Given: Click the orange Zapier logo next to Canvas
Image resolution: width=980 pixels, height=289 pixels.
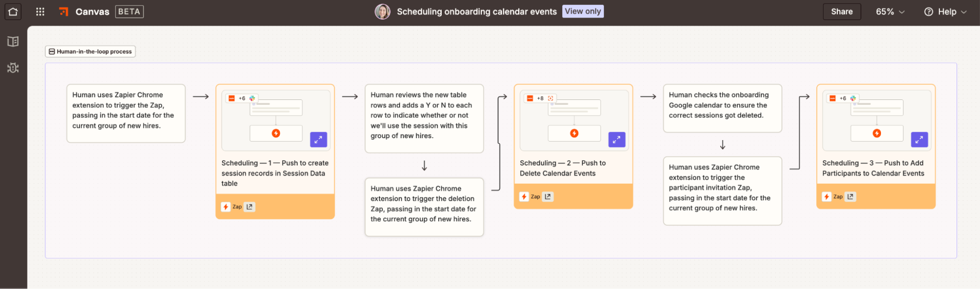Looking at the screenshot, I should pos(64,11).
